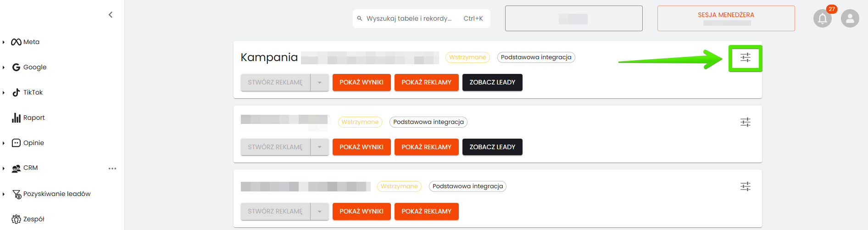Go to Zespół in the sidebar
The image size is (868, 230).
click(x=33, y=219)
